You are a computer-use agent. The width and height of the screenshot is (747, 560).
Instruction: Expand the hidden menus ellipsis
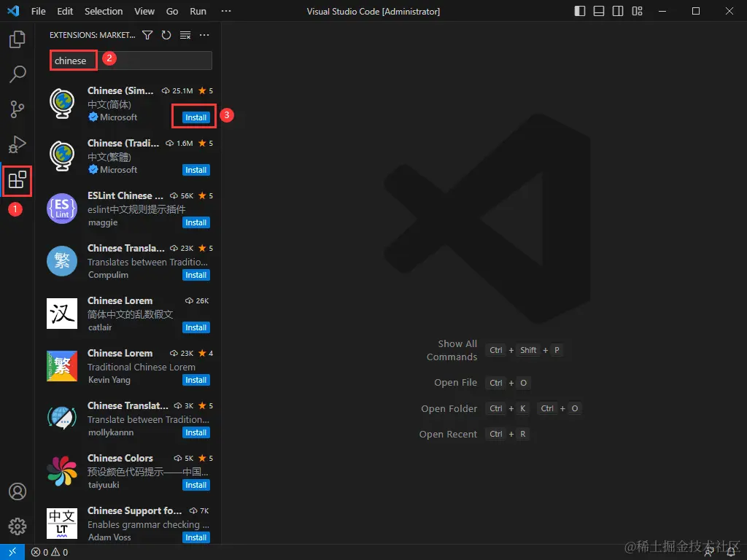pyautogui.click(x=226, y=11)
